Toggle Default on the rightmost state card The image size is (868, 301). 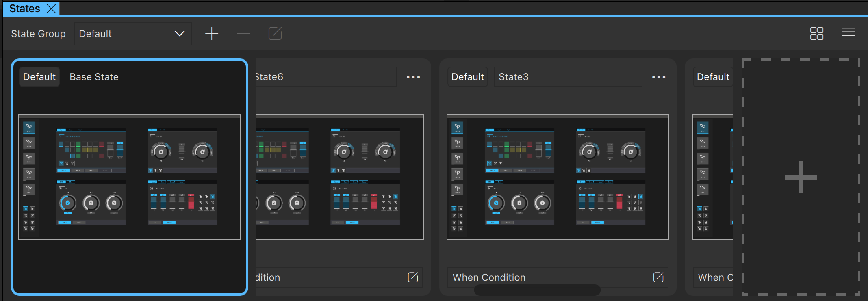pos(713,77)
